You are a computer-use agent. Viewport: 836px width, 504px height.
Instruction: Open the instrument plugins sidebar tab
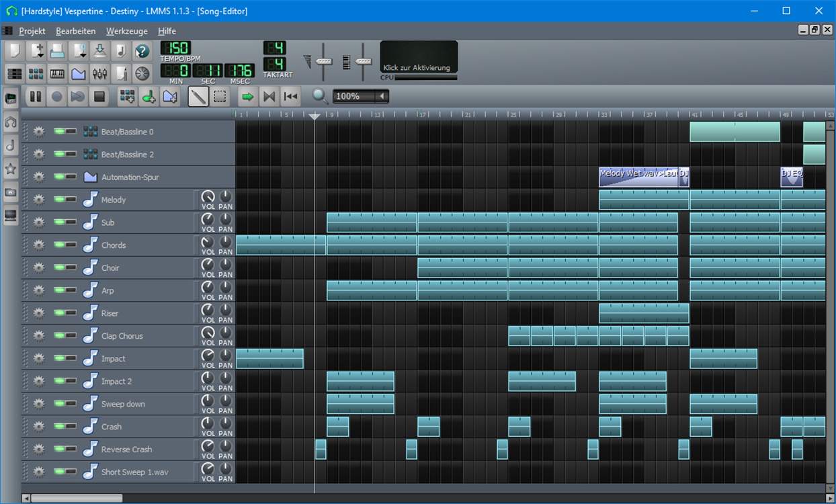point(11,98)
